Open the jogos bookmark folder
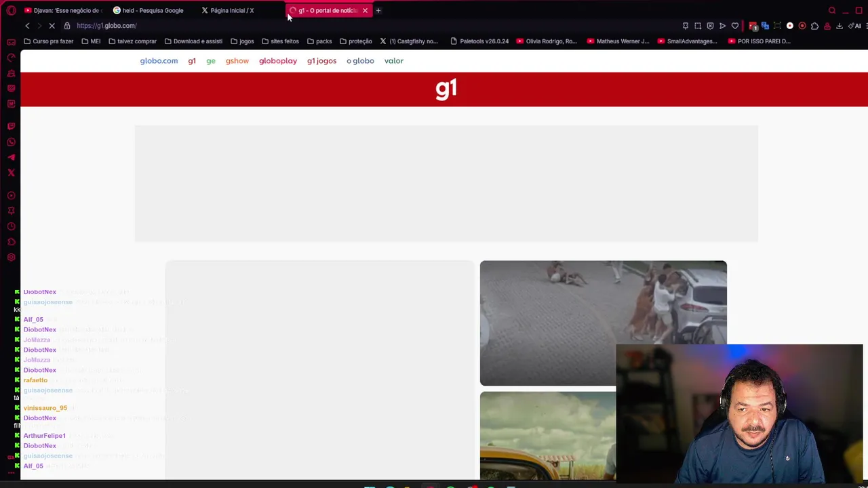 (x=242, y=41)
